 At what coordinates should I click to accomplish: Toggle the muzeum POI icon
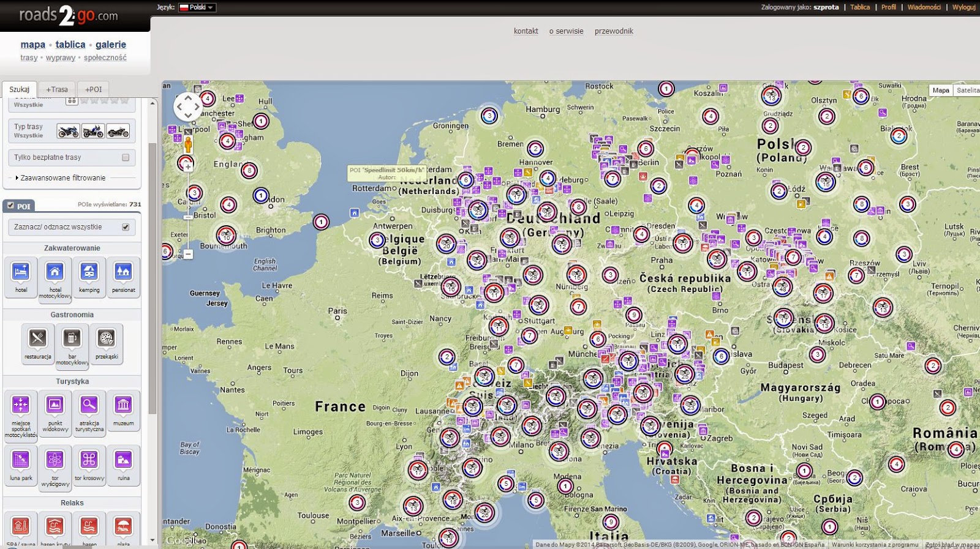coord(123,411)
